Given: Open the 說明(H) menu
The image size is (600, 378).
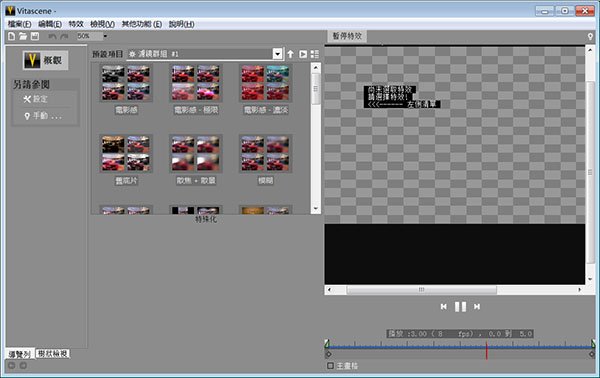Looking at the screenshot, I should click(x=181, y=24).
